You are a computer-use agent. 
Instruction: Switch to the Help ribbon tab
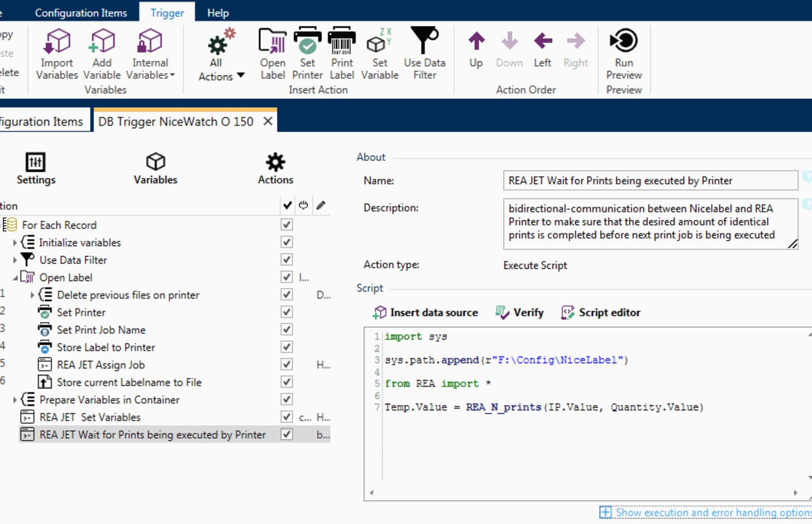[218, 12]
